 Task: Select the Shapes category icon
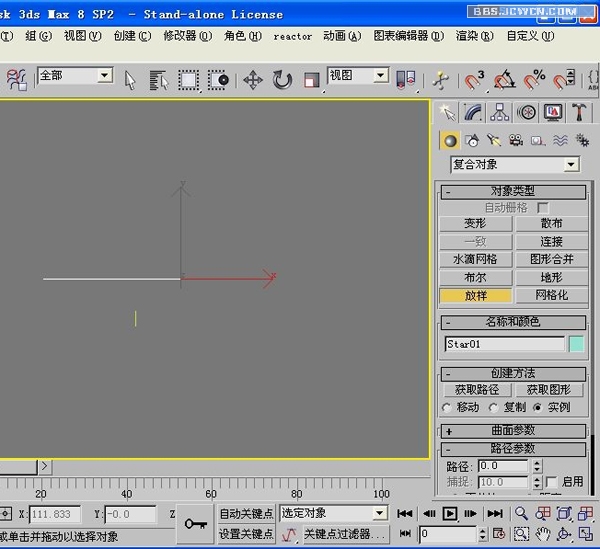pos(472,141)
